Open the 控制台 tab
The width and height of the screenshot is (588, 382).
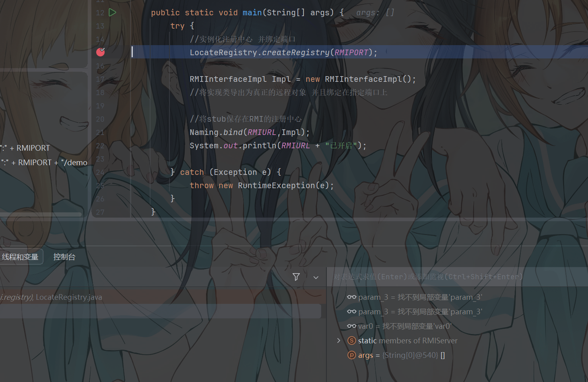coord(64,257)
